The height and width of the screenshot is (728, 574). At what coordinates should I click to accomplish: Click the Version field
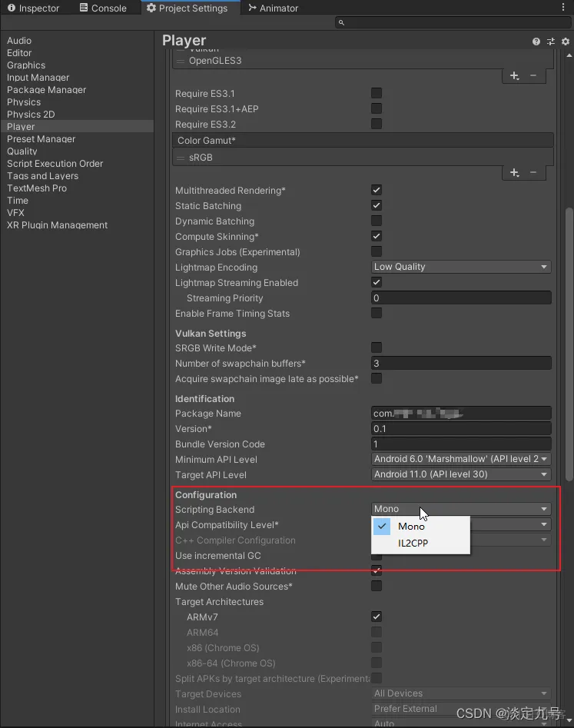pyautogui.click(x=461, y=428)
